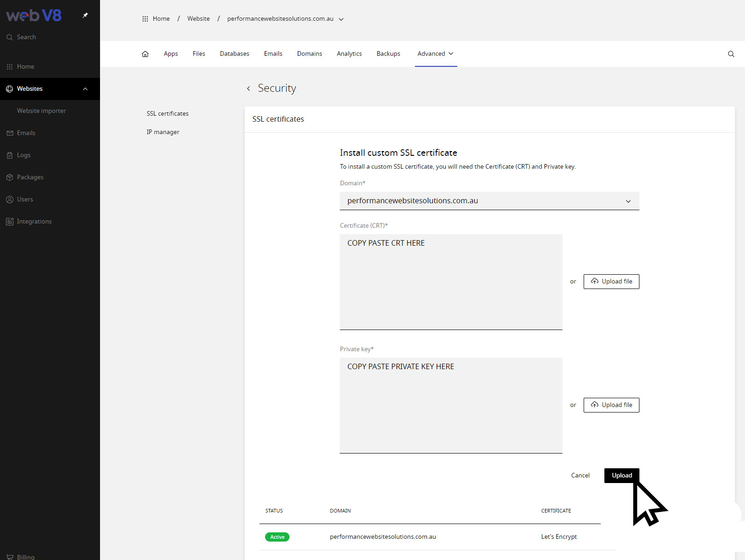Click Upload file next to Private key
The width and height of the screenshot is (745, 560).
click(x=611, y=405)
